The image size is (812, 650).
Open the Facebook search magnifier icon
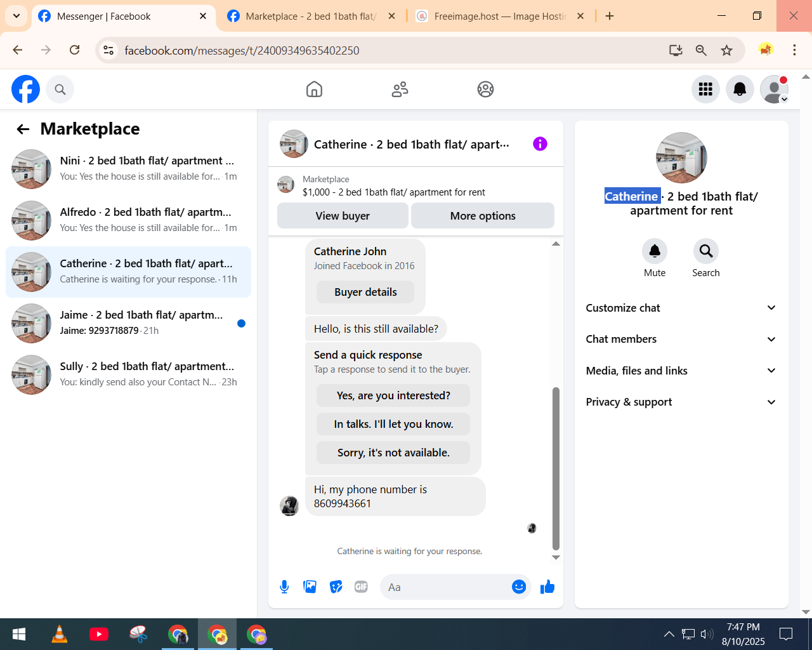60,90
